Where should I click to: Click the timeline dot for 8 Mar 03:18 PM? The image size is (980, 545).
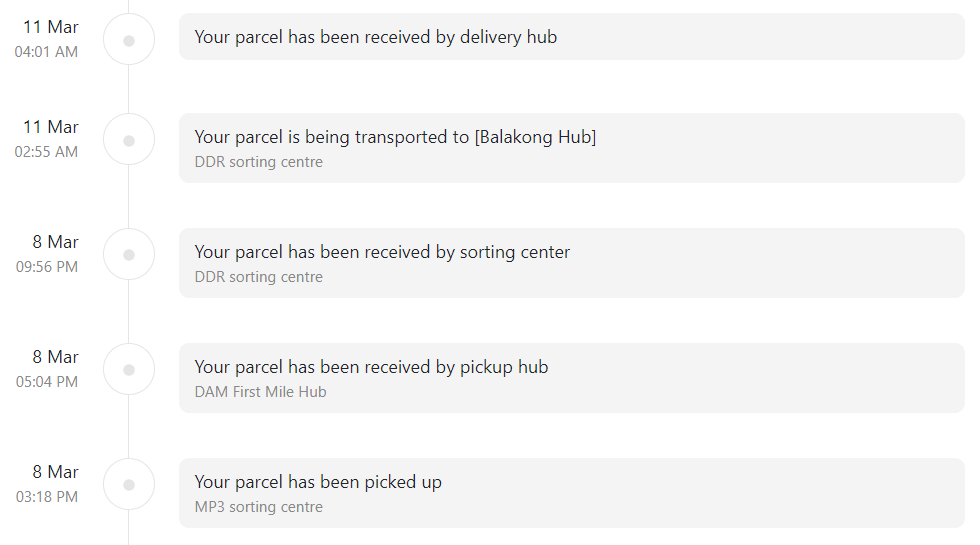[x=129, y=485]
